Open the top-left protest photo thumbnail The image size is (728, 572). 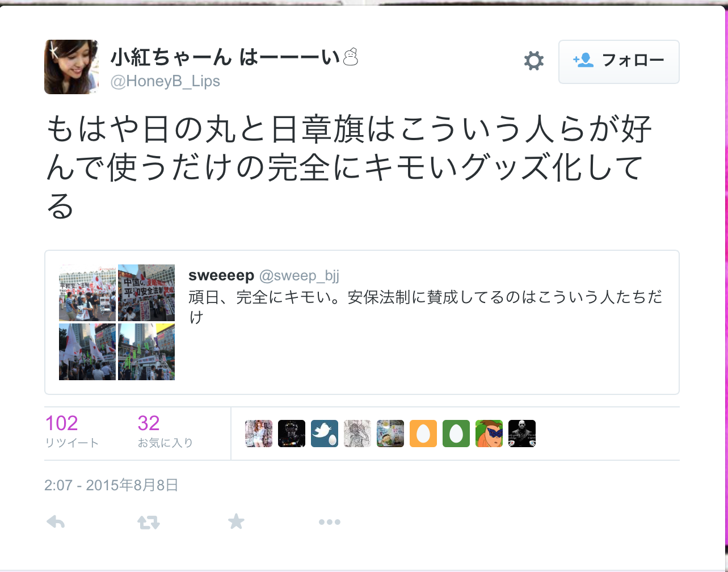pos(87,293)
